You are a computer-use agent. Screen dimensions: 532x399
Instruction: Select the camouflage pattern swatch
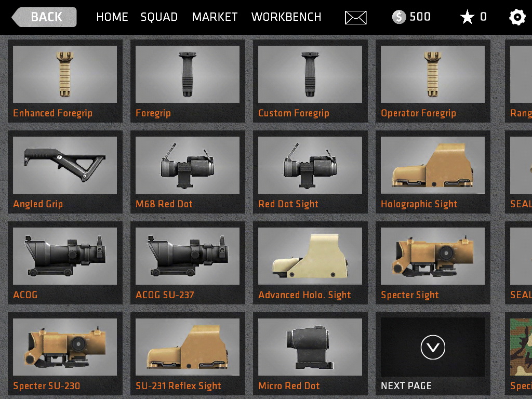521,347
